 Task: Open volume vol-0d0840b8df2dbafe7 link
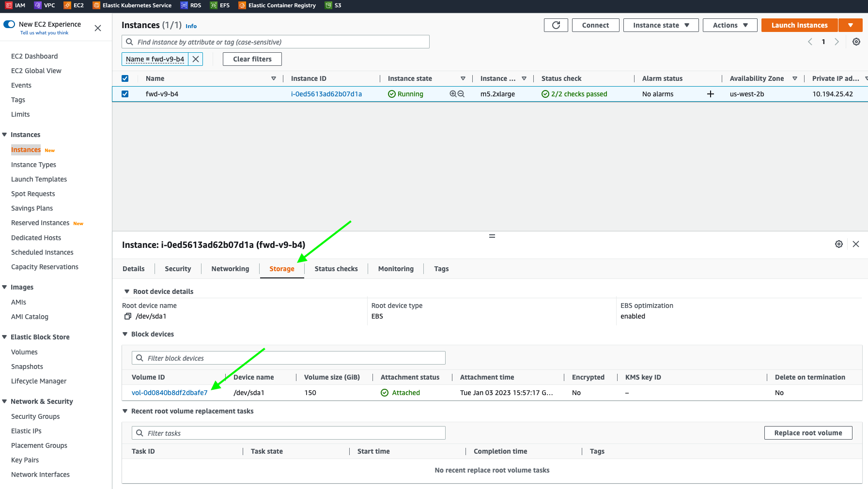click(x=170, y=393)
